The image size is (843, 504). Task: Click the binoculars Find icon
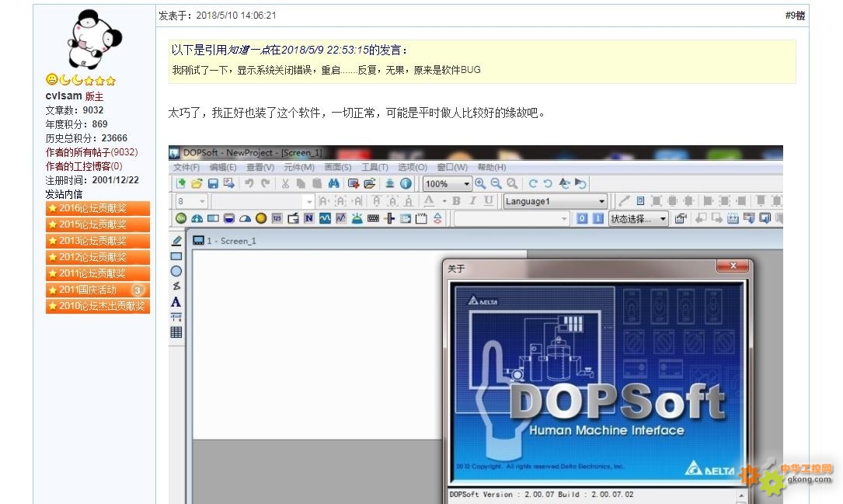point(334,184)
